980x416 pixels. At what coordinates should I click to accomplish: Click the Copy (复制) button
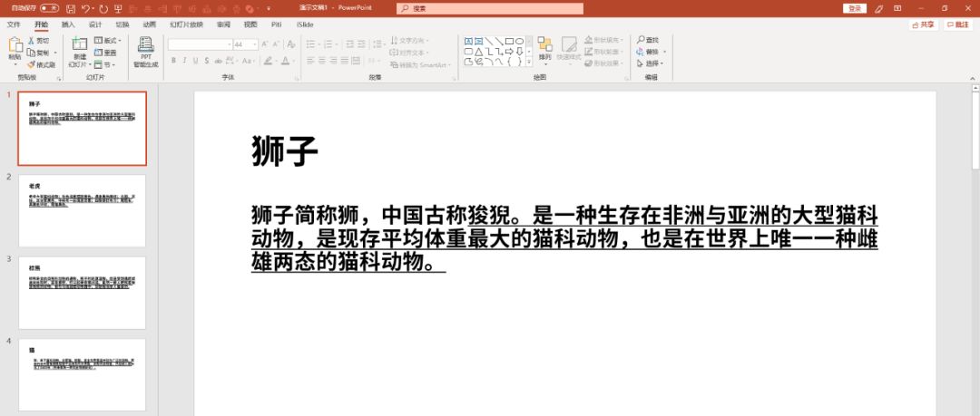[x=39, y=53]
